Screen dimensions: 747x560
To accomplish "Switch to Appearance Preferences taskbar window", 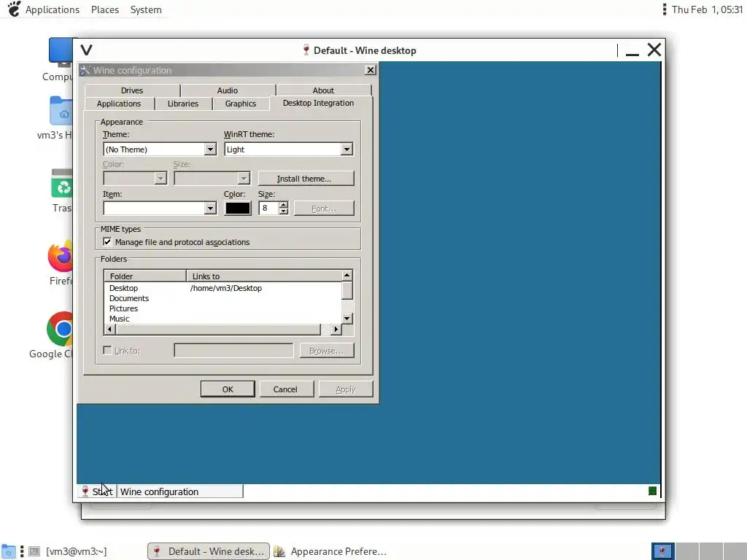I will (x=330, y=551).
